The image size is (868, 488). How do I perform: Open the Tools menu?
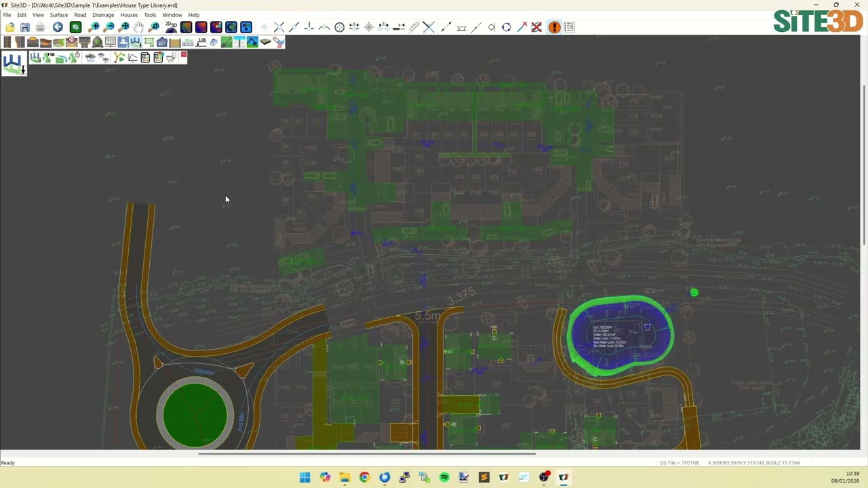[150, 15]
